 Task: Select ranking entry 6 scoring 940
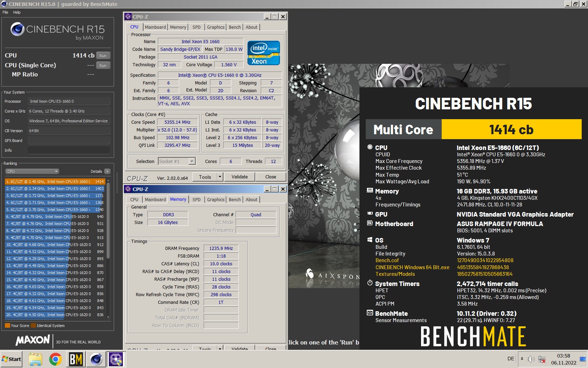click(x=55, y=217)
